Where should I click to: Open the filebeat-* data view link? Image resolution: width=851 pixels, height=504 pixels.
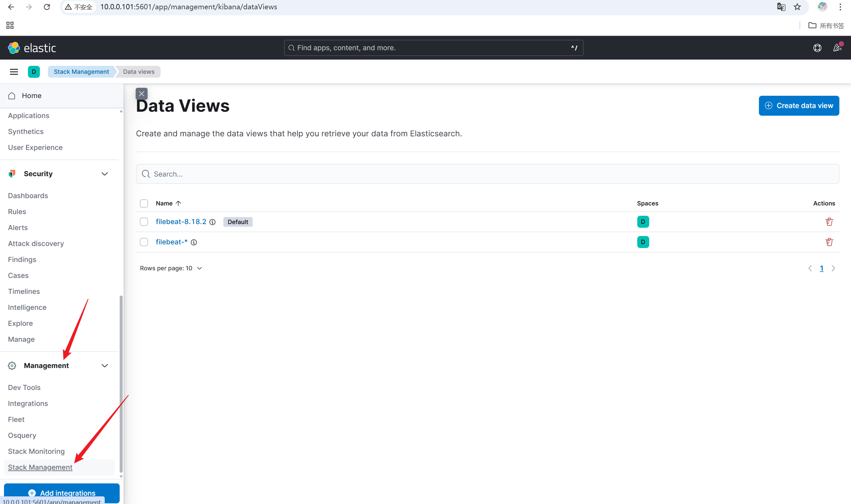(x=172, y=242)
